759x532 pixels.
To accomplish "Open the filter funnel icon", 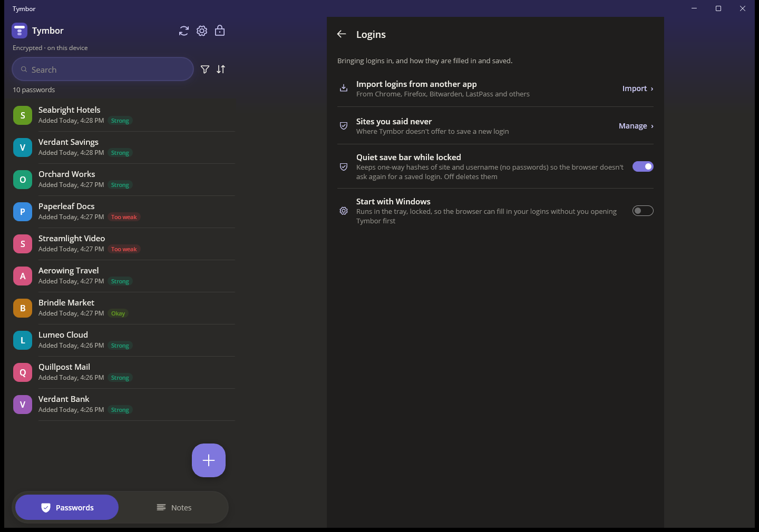I will (205, 70).
